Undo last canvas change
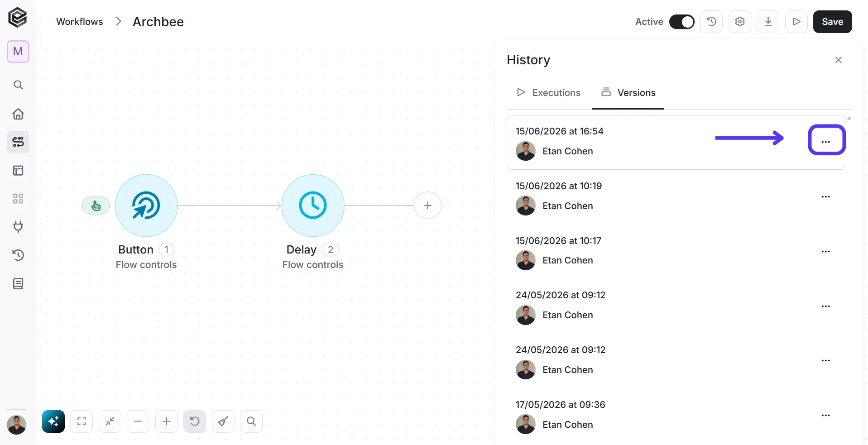868x445 pixels. tap(195, 421)
